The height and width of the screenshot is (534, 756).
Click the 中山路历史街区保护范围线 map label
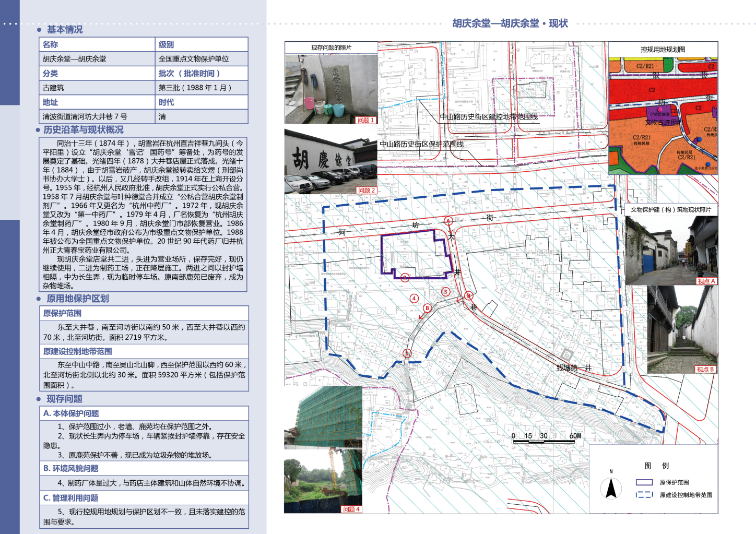pos(421,144)
